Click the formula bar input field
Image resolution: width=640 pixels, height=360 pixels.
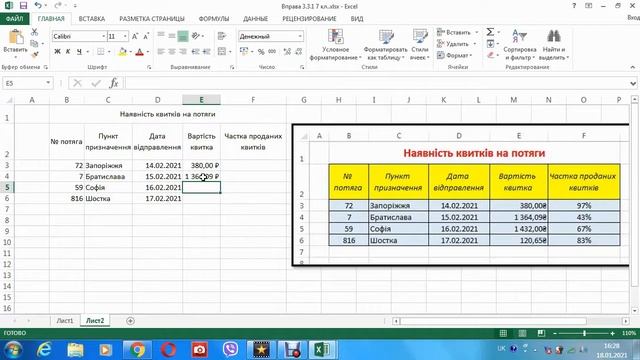click(377, 83)
